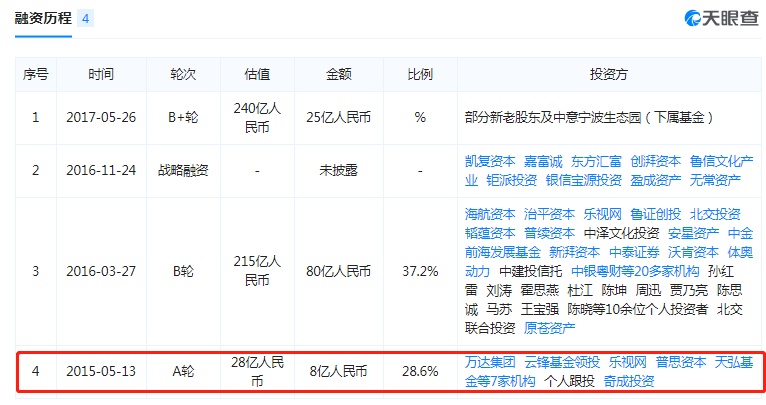Viewport: 766px width, 405px height.
Task: Click the 投资方 column header
Action: pyautogui.click(x=609, y=74)
